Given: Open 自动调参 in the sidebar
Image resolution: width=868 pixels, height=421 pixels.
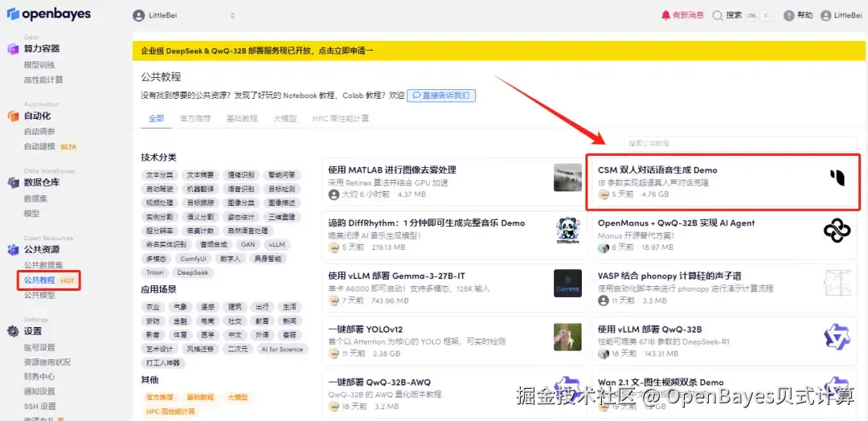Looking at the screenshot, I should 39,132.
